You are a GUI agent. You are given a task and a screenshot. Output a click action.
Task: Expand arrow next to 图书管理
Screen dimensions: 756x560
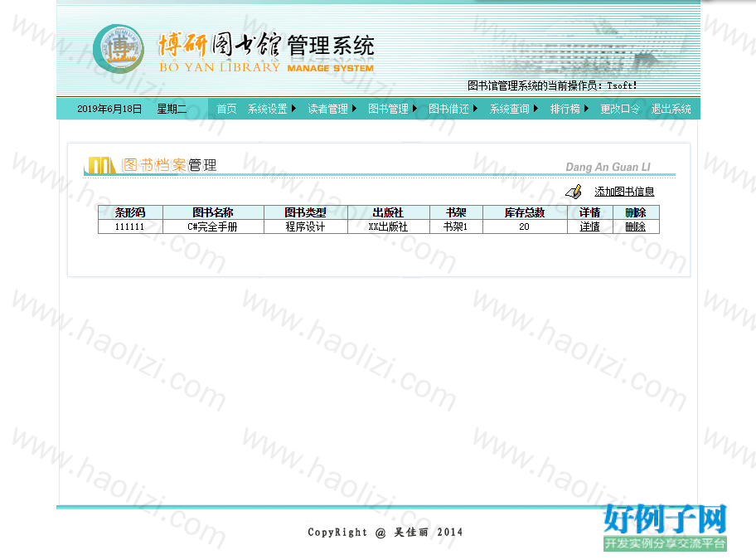coord(414,109)
